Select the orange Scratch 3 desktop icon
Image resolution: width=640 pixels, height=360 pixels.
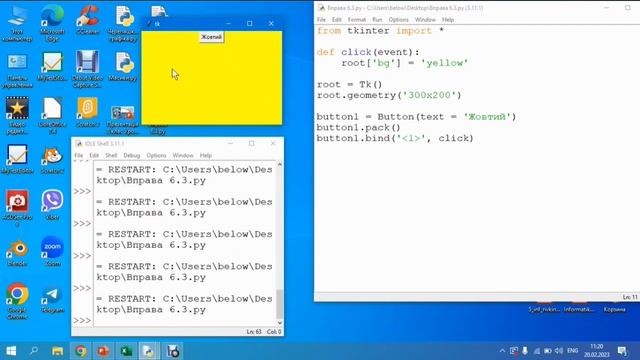point(87,112)
